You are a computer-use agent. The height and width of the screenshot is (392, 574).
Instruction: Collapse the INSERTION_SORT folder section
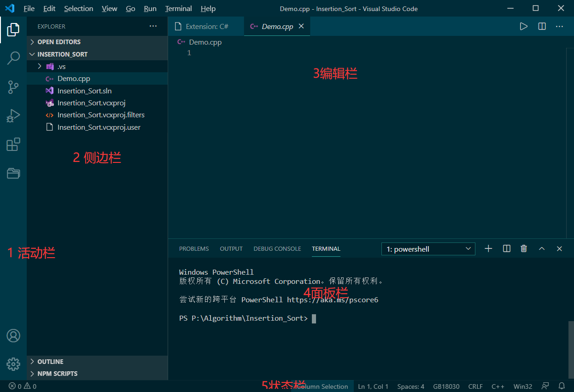(97, 54)
